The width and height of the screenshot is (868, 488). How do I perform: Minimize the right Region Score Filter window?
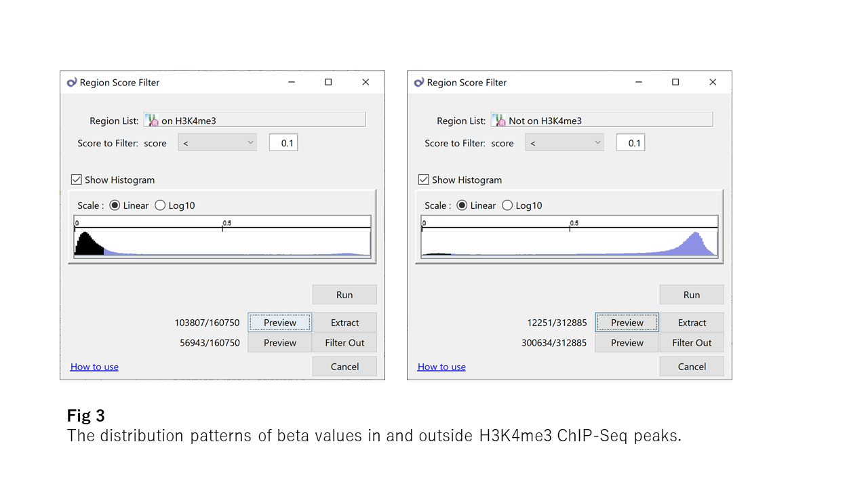(639, 82)
